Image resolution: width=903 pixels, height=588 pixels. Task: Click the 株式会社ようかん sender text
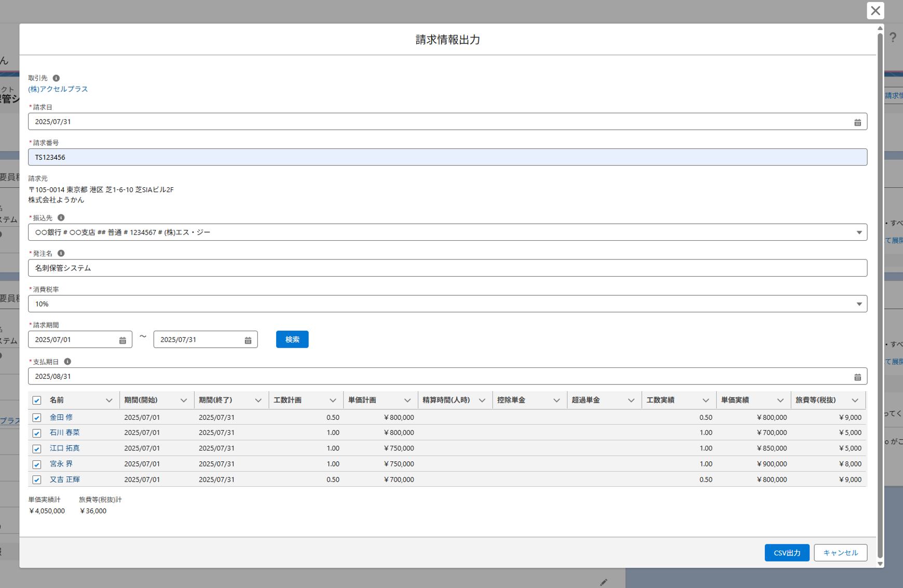coord(56,200)
